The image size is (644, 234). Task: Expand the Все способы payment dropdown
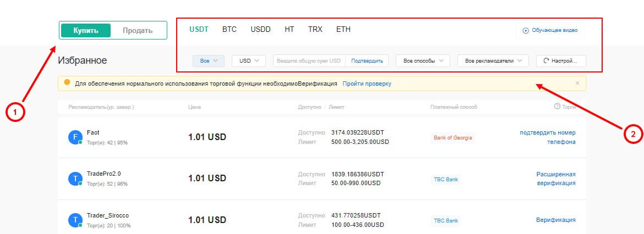423,60
